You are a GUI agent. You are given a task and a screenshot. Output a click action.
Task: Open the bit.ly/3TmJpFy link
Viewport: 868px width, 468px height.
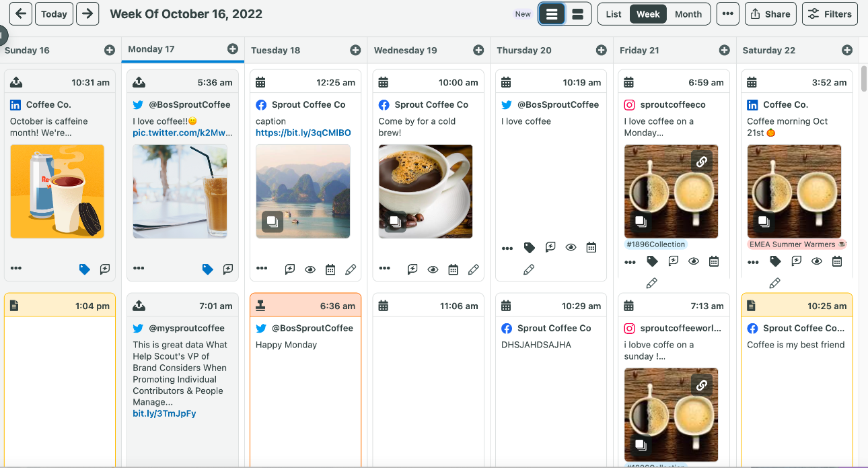tap(164, 413)
